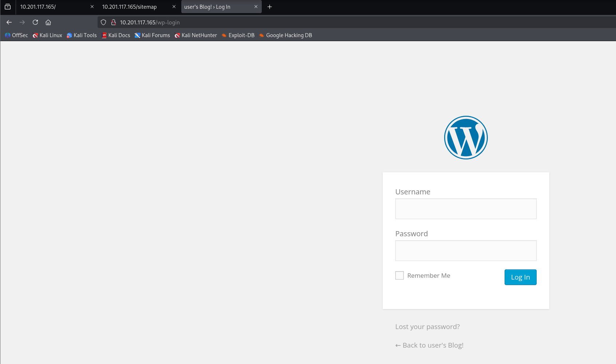Click the Password input field
Screen dimensions: 616x364
466,250
